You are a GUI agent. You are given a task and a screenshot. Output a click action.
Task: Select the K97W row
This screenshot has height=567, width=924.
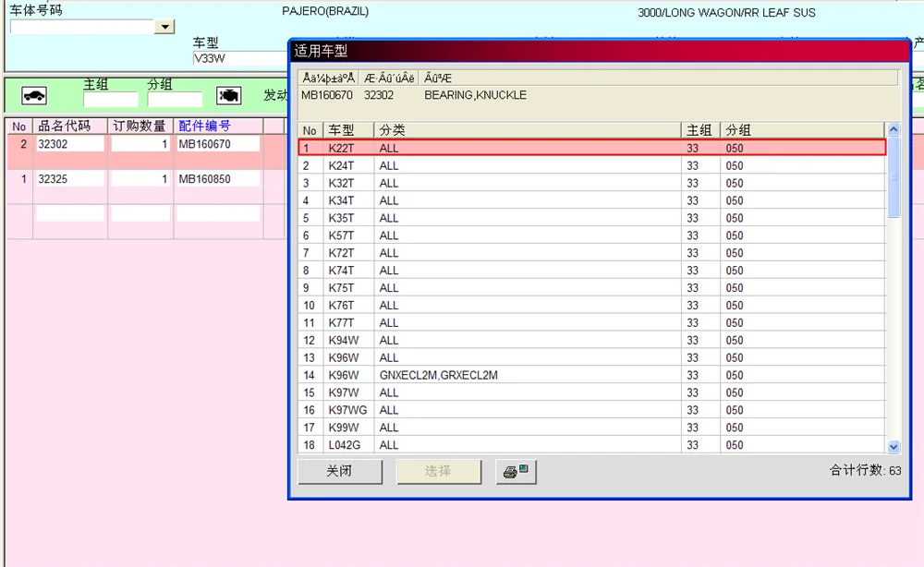point(591,392)
